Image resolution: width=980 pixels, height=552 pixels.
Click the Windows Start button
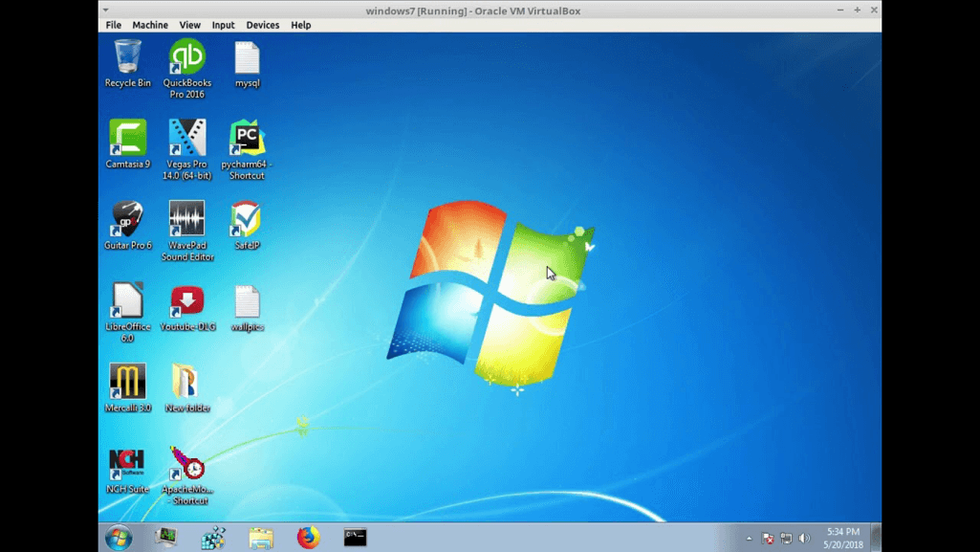pyautogui.click(x=119, y=538)
